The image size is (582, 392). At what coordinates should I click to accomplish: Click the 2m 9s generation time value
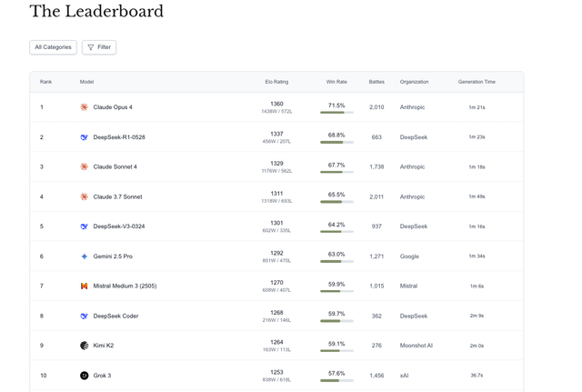point(477,316)
